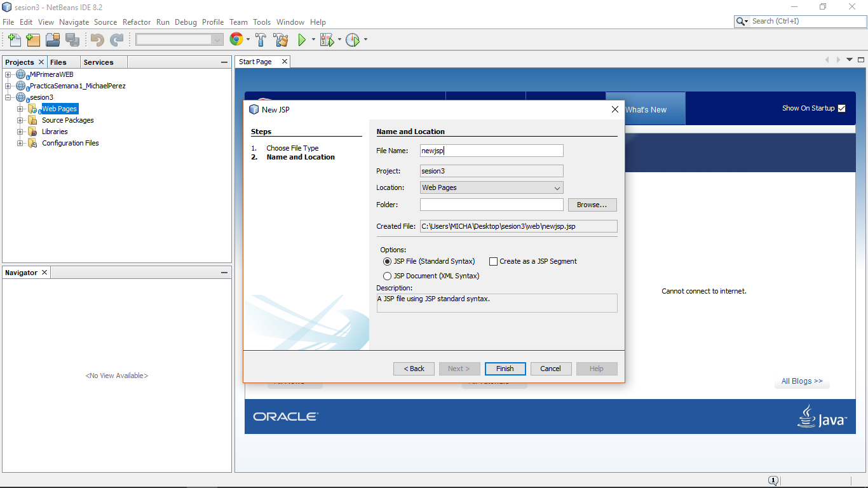Click the green Run Project icon
The image size is (868, 488).
point(302,40)
